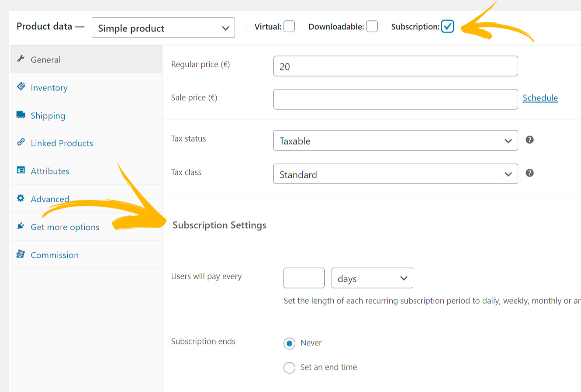Enable the Downloadable checkbox
The image size is (581, 392).
(372, 27)
